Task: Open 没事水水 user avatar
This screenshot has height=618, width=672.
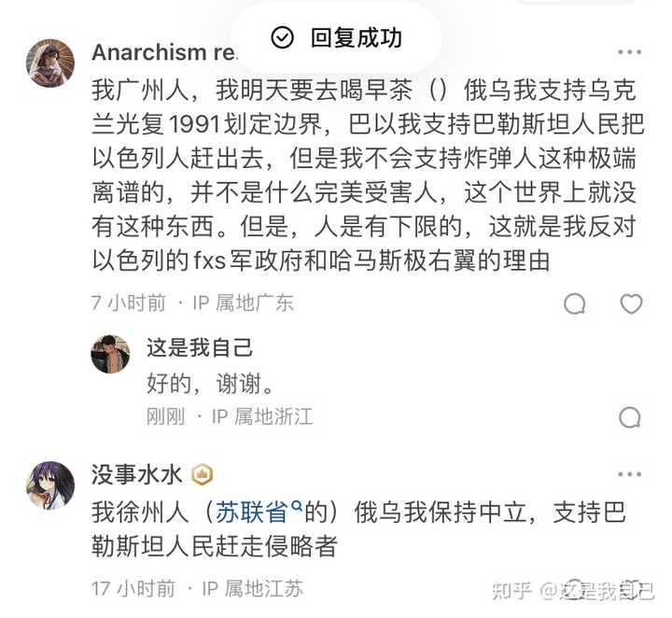Action: 50,485
